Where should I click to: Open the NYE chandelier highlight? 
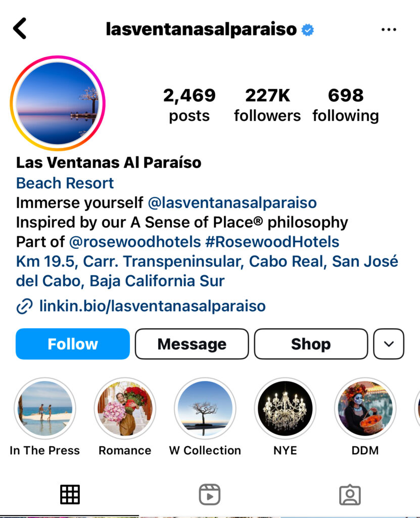[285, 417]
